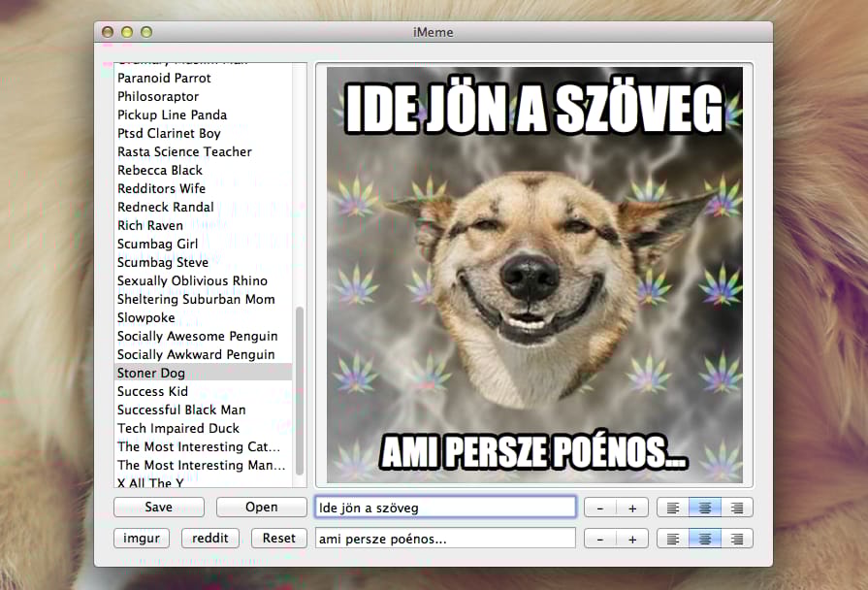The height and width of the screenshot is (590, 868).
Task: Pick Rasta Science Teacher template
Action: (203, 151)
